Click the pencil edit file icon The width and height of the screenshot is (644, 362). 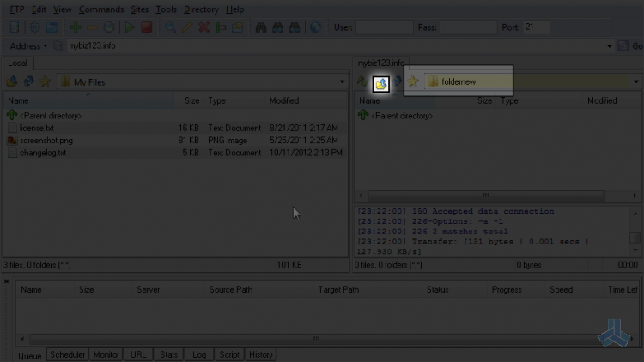(x=187, y=27)
